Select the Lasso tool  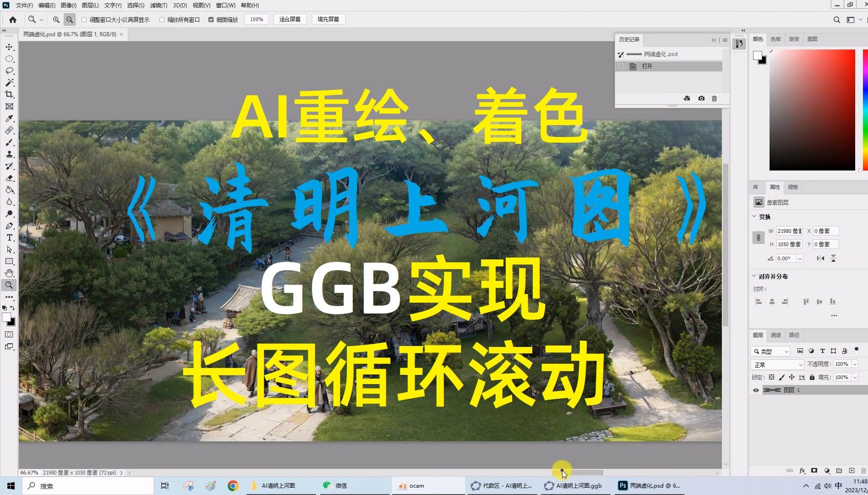[x=9, y=71]
